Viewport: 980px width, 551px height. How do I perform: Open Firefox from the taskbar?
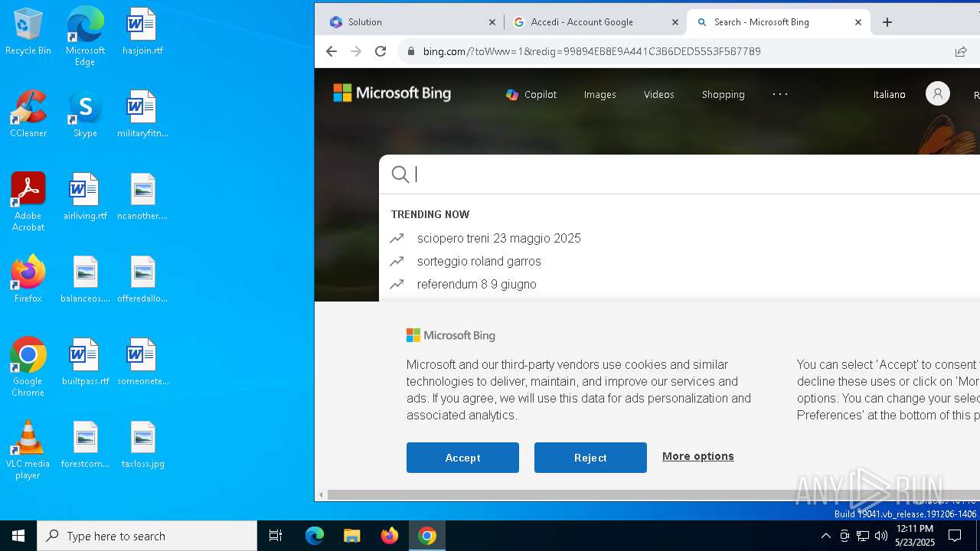[x=390, y=536]
